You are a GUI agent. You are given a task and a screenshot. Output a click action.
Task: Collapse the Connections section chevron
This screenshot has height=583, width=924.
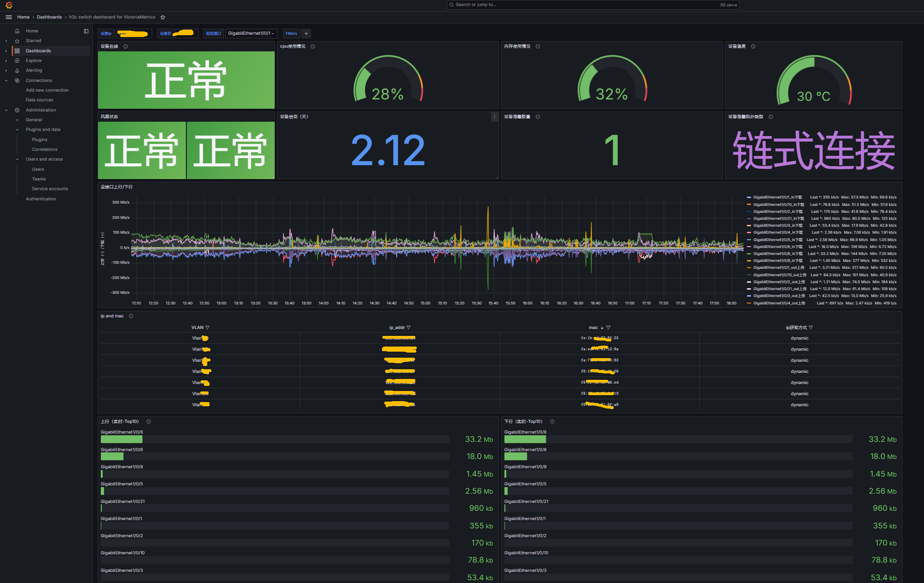click(x=6, y=81)
